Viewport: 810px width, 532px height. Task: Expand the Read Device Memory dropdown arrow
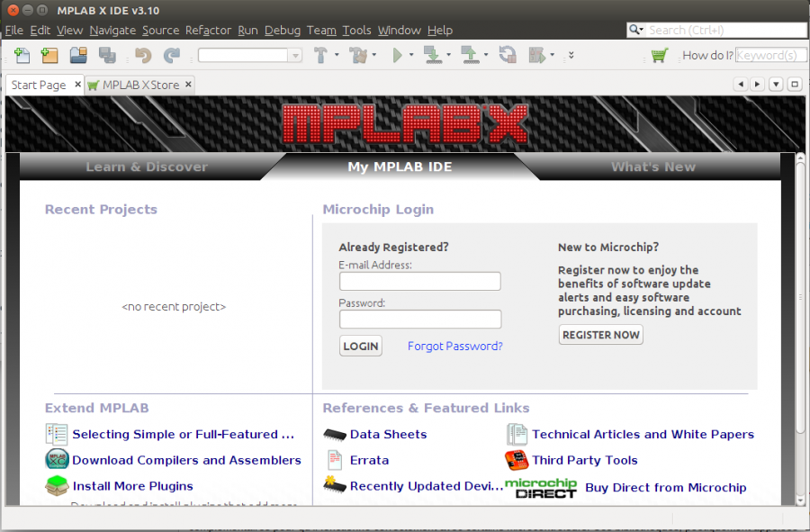486,55
